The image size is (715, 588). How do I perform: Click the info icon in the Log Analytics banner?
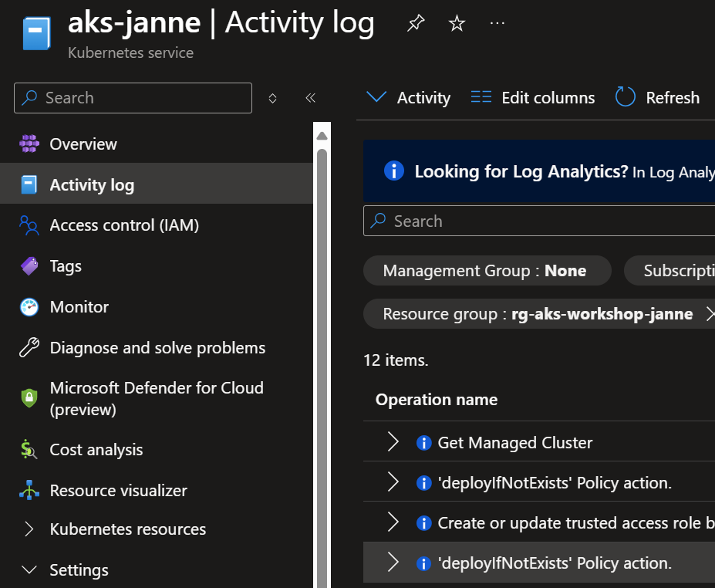click(x=394, y=171)
